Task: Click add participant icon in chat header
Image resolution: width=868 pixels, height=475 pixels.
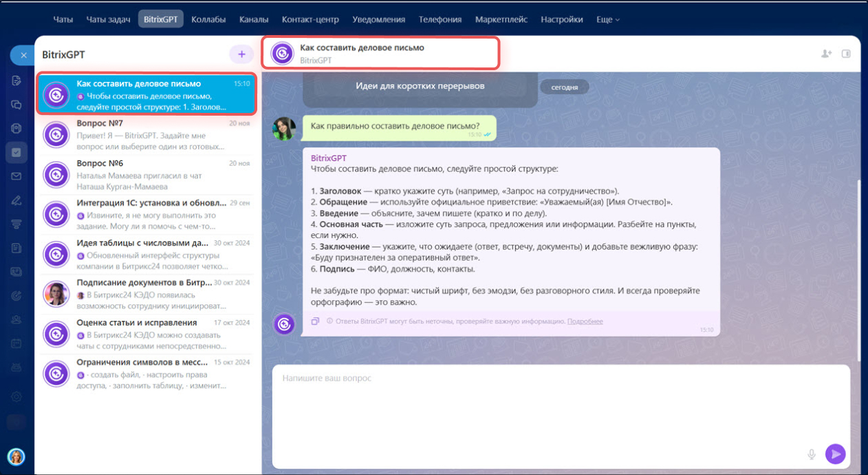Action: point(826,54)
